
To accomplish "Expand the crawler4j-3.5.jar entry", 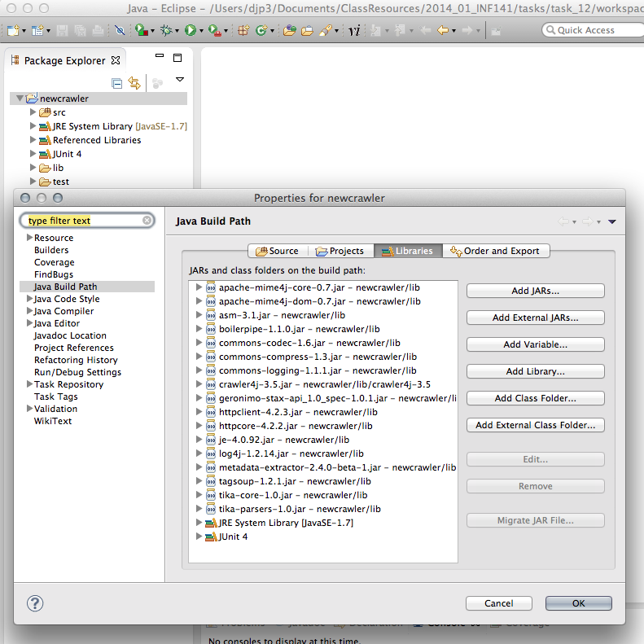I will pos(199,384).
